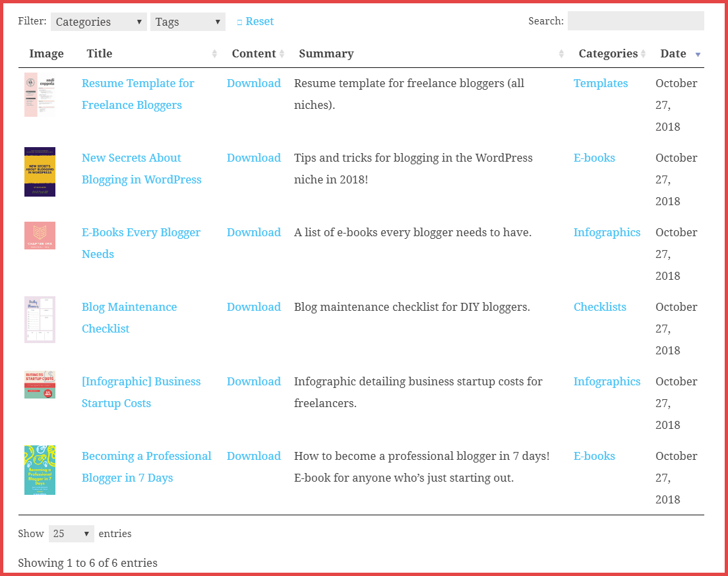
Task: Filter by Infographics in Startup Costs row
Action: point(607,382)
